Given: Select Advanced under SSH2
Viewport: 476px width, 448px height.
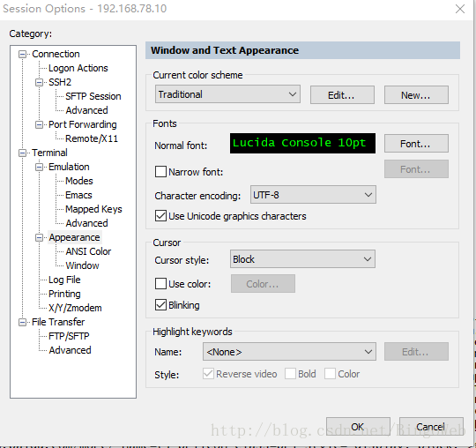Looking at the screenshot, I should click(86, 110).
